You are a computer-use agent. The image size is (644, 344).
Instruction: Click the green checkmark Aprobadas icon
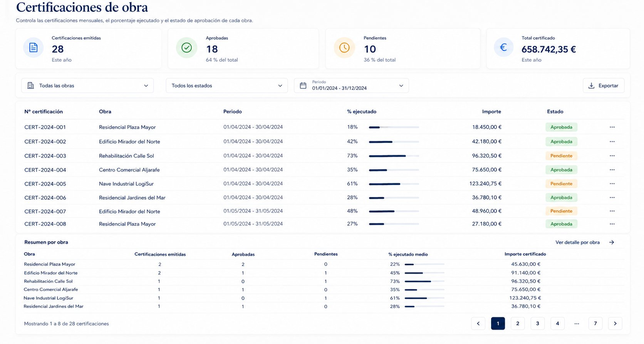186,47
